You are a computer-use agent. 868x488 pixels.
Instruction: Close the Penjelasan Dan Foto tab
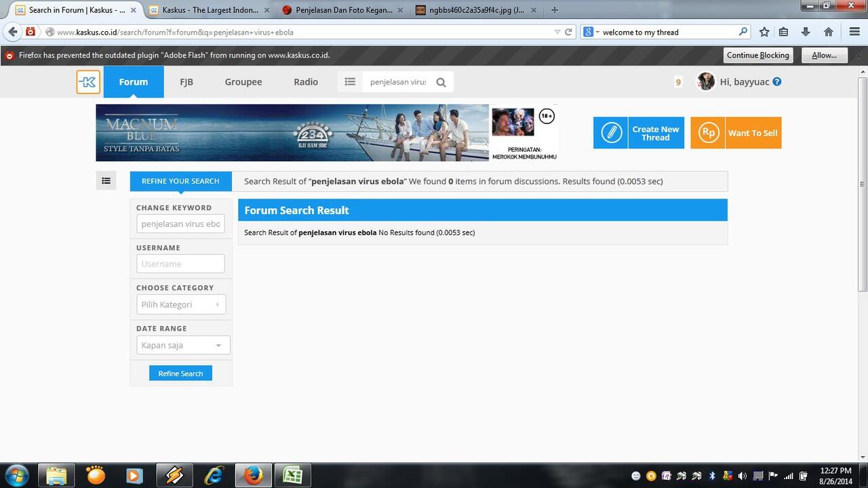pyautogui.click(x=399, y=10)
